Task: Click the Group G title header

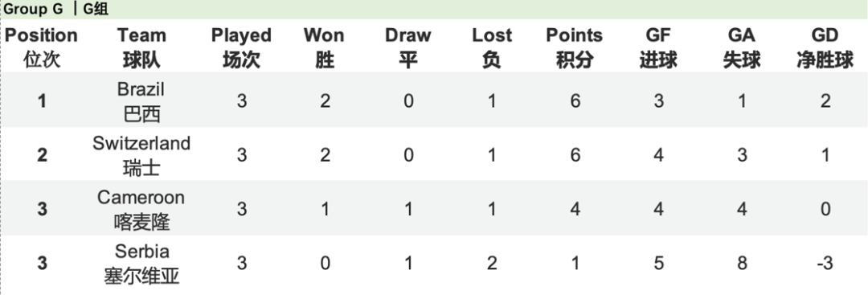Action: click(56, 10)
